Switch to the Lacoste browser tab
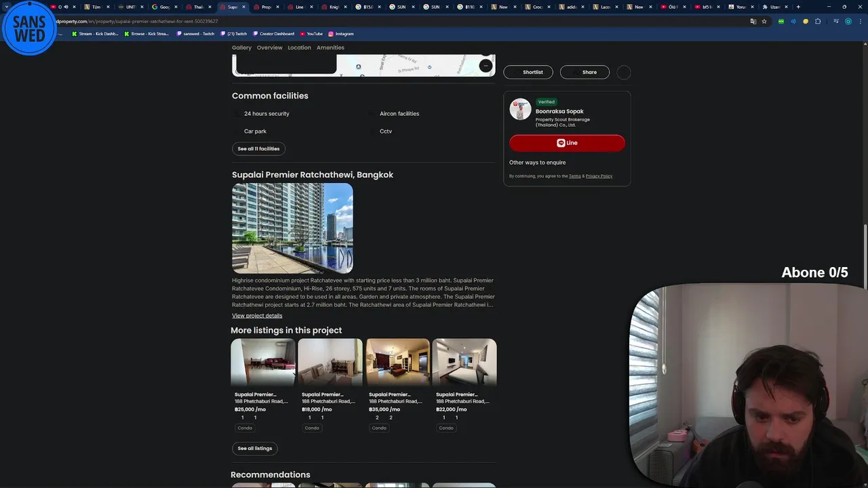This screenshot has height=488, width=868. pyautogui.click(x=605, y=7)
